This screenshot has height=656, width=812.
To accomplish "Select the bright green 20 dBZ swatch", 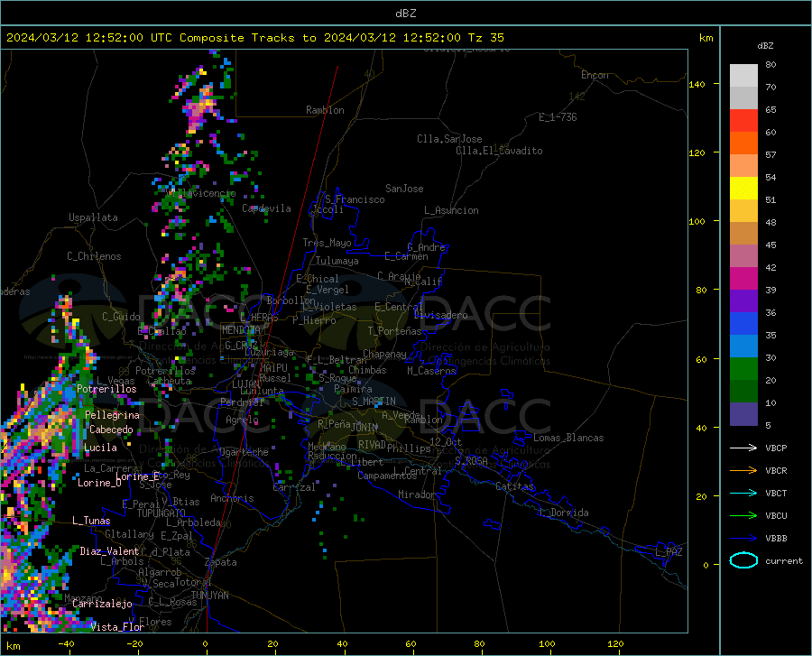I will 743,369.
